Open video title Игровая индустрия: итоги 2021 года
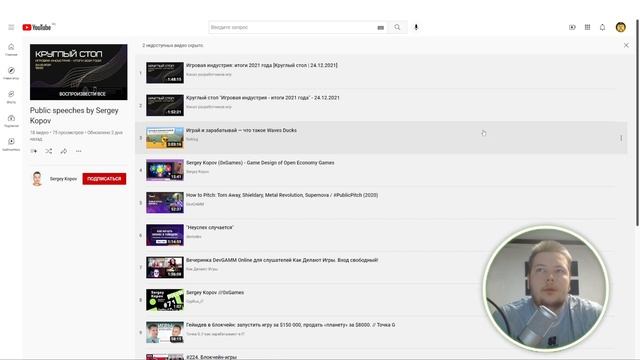 pos(262,65)
